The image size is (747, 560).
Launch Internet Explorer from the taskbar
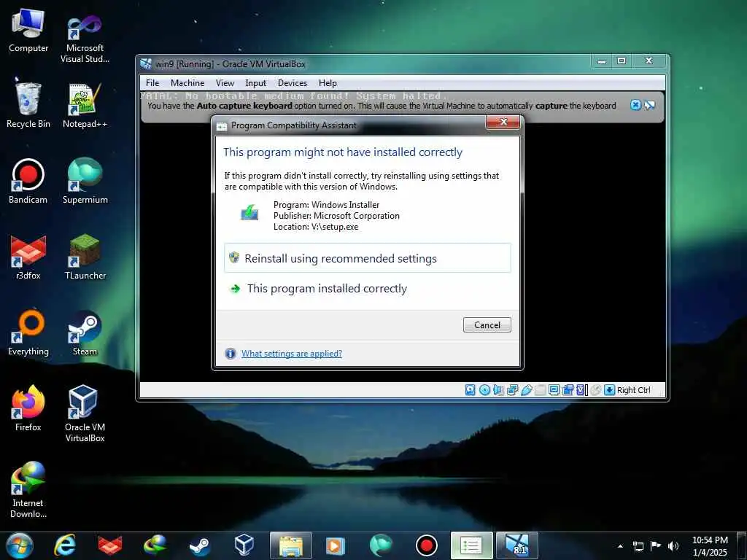click(65, 545)
